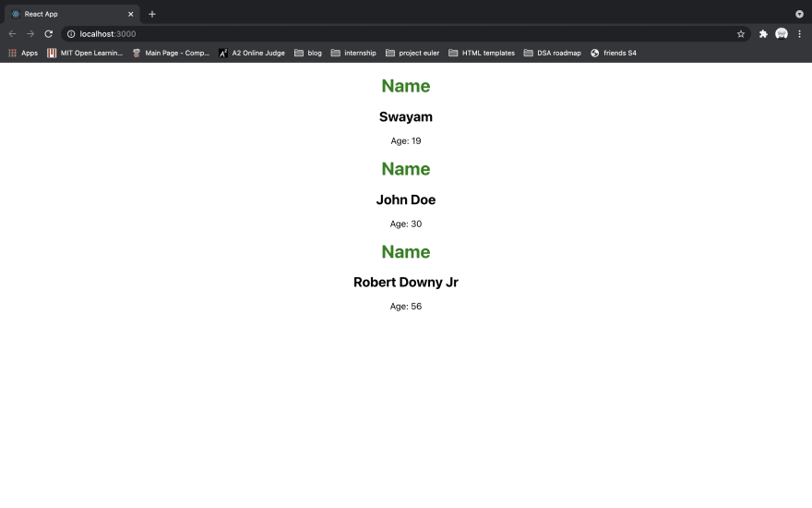812x508 pixels.
Task: View site information icon in address bar
Action: (71, 33)
